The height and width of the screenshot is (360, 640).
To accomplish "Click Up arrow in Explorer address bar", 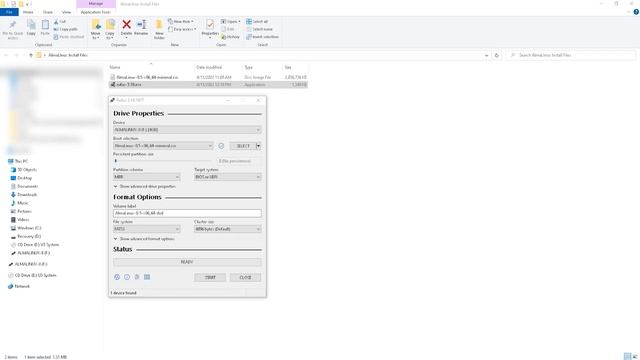I will pyautogui.click(x=31, y=55).
